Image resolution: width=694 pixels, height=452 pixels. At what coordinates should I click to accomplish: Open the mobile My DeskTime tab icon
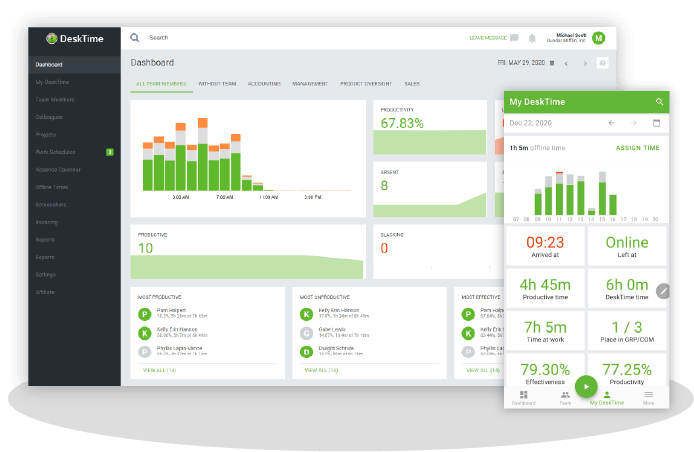(607, 394)
